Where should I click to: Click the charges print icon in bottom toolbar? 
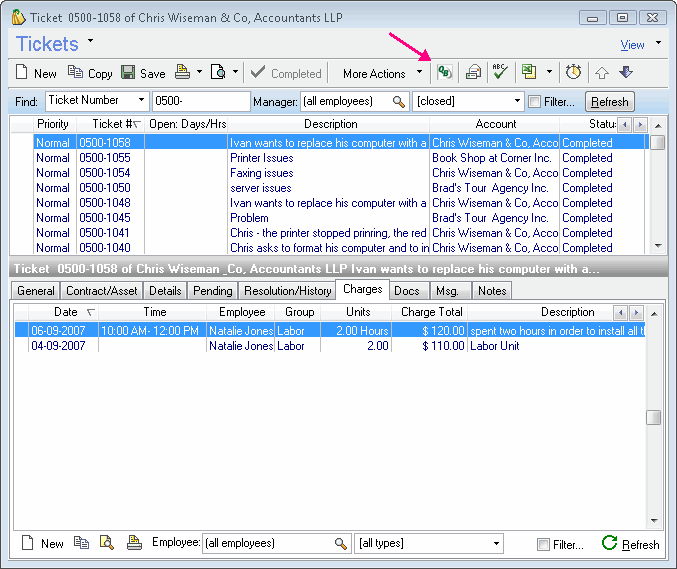[134, 543]
